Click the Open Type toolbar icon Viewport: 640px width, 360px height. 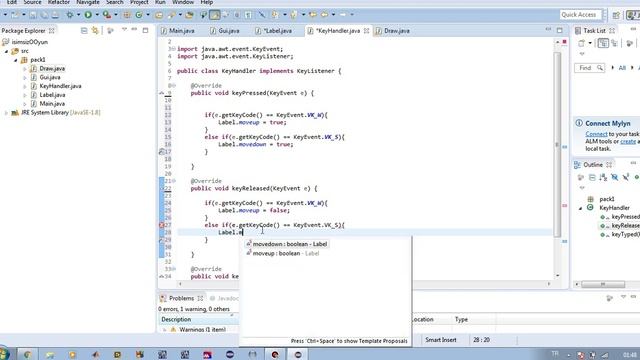coord(159,15)
